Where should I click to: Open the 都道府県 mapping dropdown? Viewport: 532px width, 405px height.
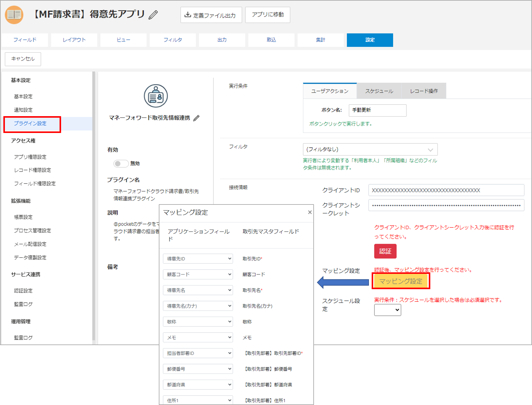click(x=198, y=385)
